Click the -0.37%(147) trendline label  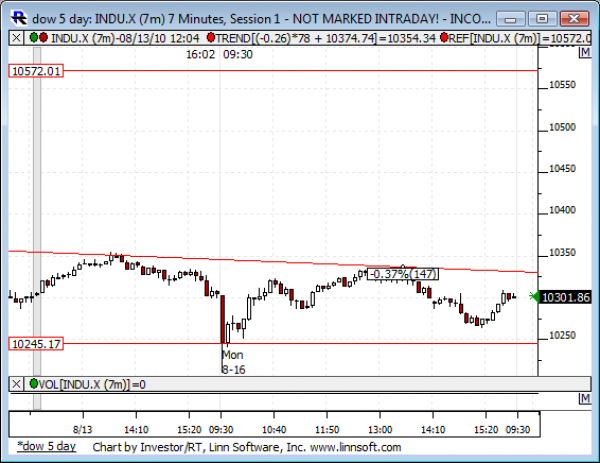403,274
